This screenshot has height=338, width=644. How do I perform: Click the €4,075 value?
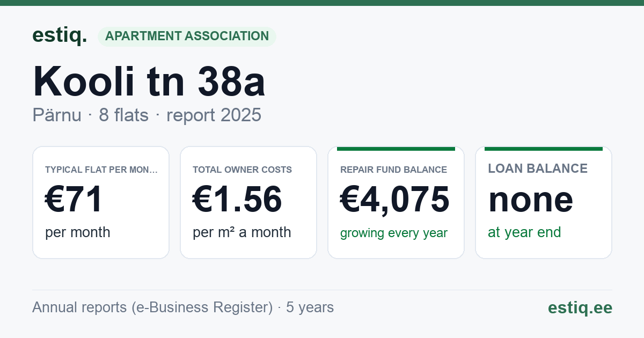(395, 200)
